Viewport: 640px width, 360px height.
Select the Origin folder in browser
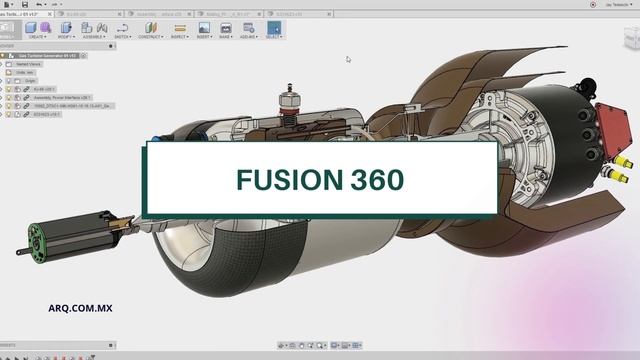tap(29, 81)
